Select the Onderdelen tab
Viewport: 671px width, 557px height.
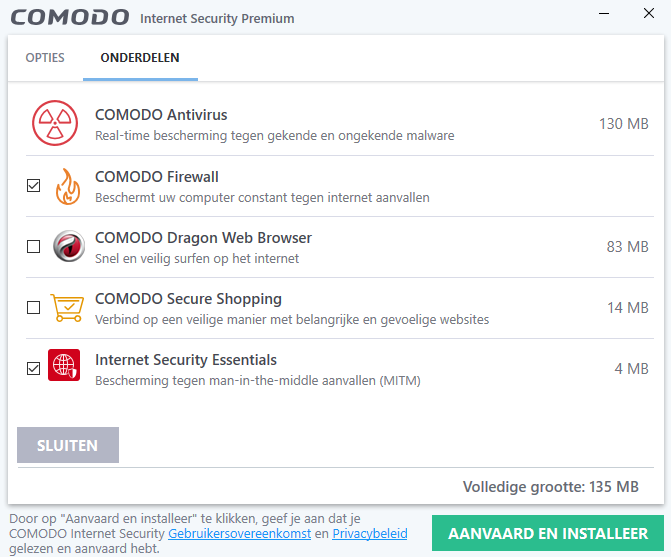[140, 58]
